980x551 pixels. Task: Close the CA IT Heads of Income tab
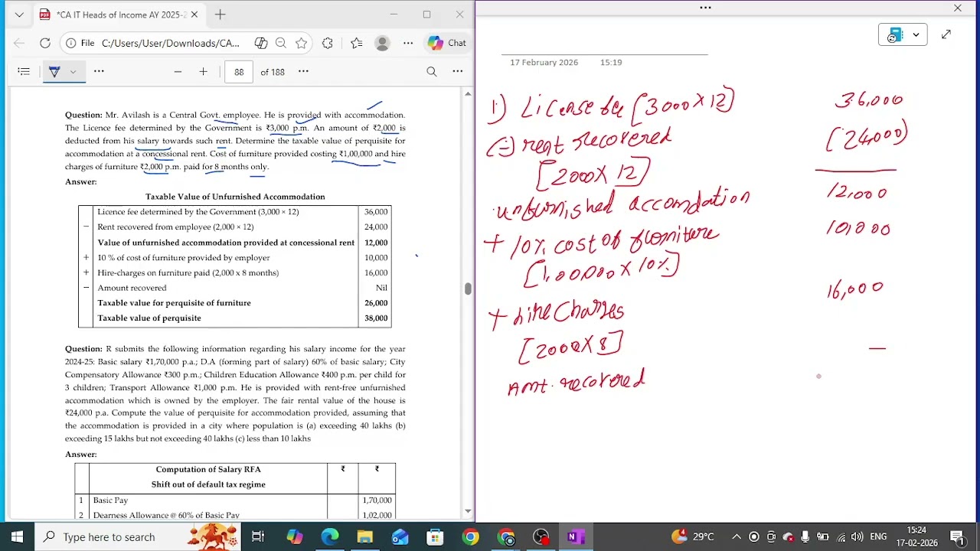(194, 15)
